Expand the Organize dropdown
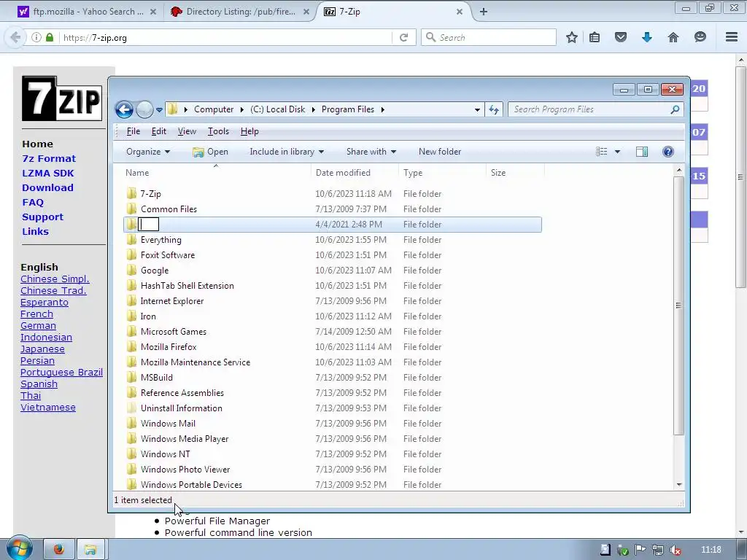This screenshot has height=560, width=747. coord(147,152)
